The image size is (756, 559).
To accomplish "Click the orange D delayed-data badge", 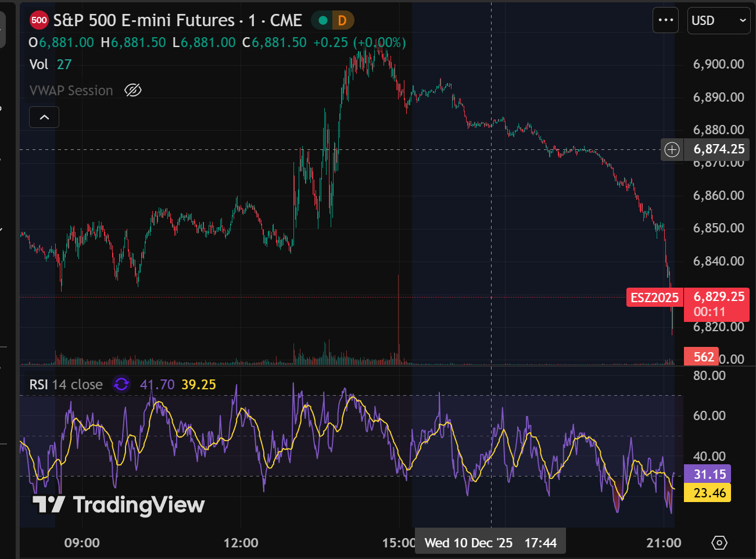I will [x=342, y=21].
